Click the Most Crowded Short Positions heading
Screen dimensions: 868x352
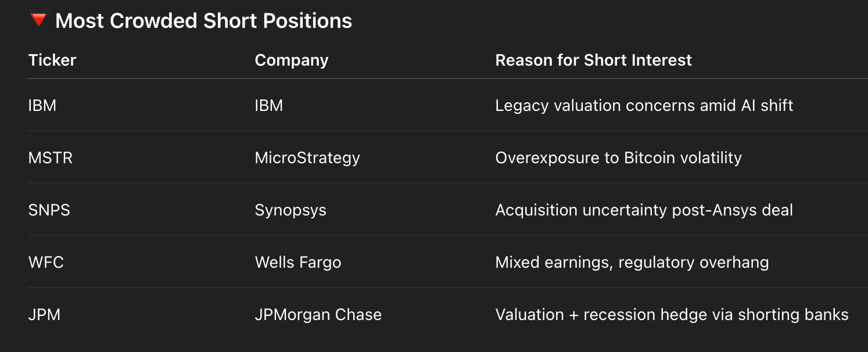[203, 21]
